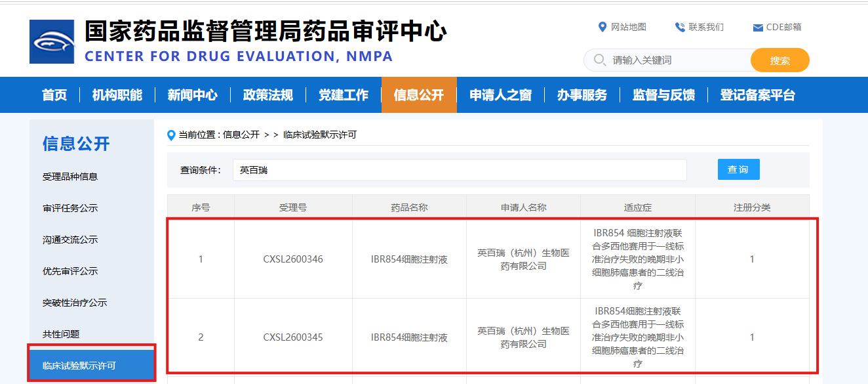This screenshot has height=384, width=868.
Task: Click the 适应症 column header
Action: 638,207
